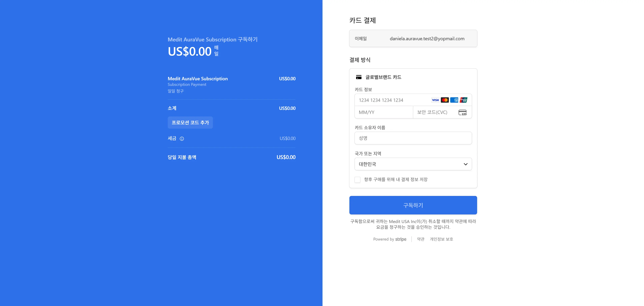Click the Subscription Payment description text
The width and height of the screenshot is (644, 306).
pyautogui.click(x=187, y=85)
